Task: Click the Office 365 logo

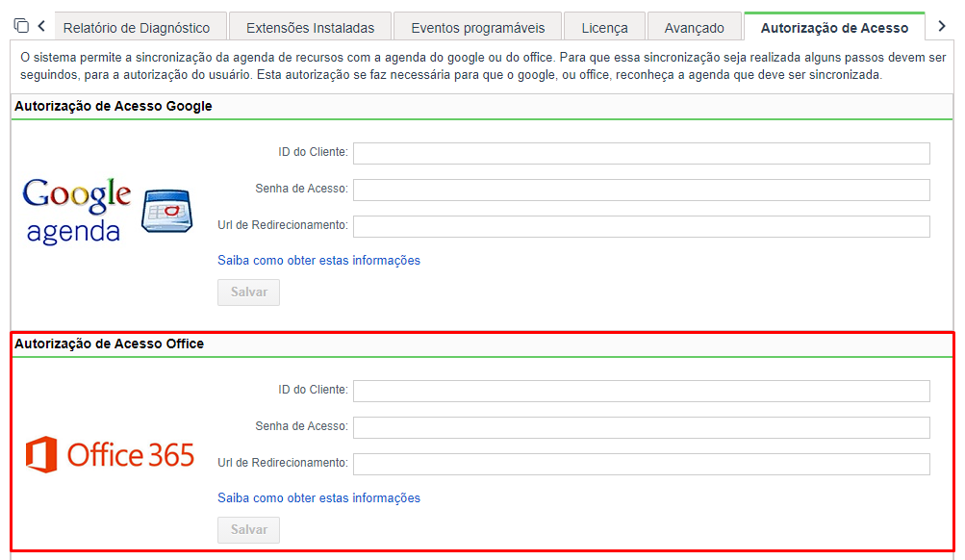Action: [x=110, y=455]
